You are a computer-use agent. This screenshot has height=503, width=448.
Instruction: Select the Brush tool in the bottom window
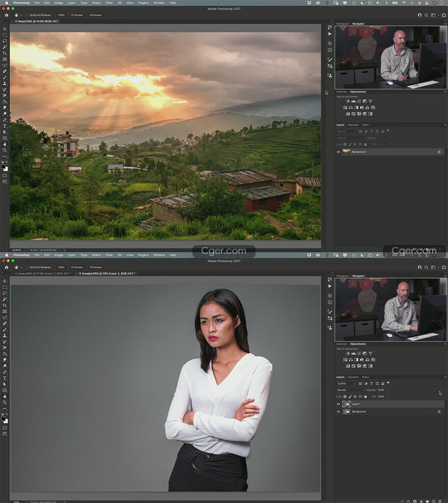pyautogui.click(x=5, y=330)
